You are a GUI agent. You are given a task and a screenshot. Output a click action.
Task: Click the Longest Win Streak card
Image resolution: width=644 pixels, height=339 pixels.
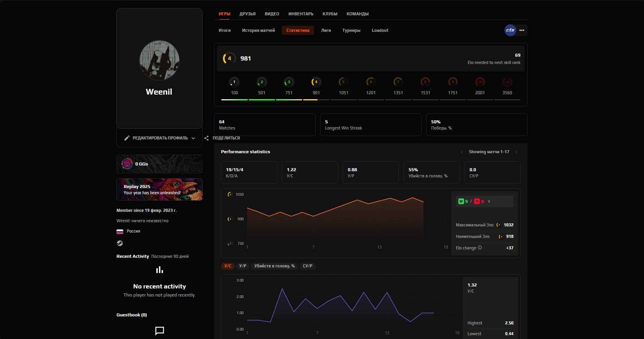click(371, 124)
